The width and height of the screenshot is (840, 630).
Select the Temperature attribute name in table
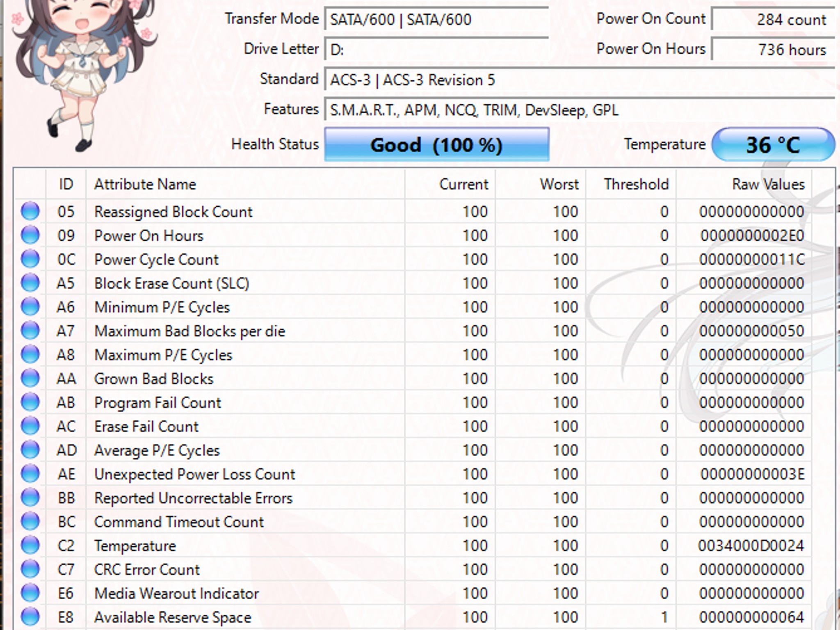click(135, 546)
